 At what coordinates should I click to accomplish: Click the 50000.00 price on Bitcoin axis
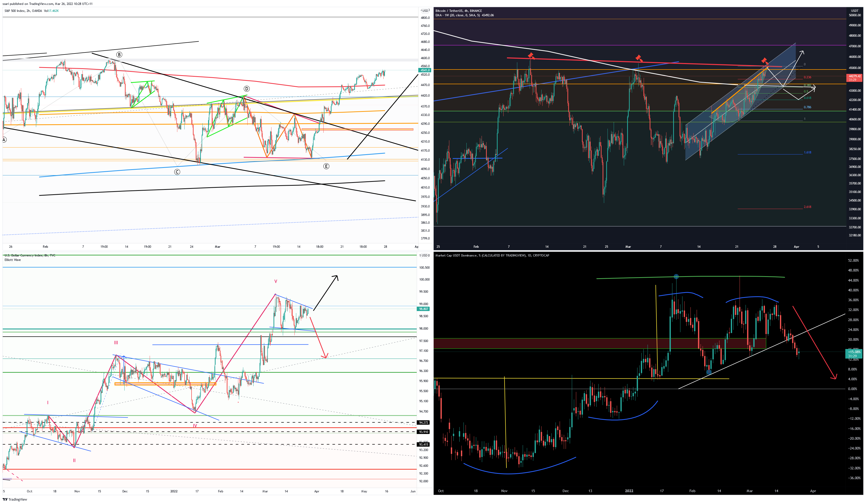coord(855,15)
